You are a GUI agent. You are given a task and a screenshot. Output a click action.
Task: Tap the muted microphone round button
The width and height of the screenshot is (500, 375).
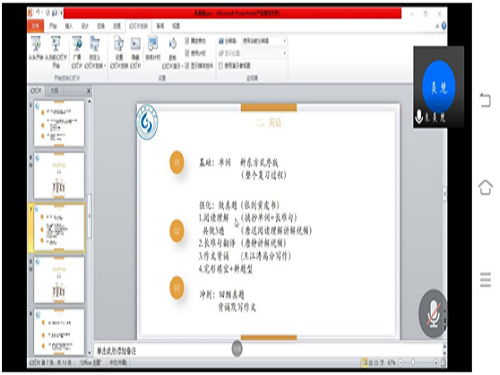pyautogui.click(x=433, y=314)
